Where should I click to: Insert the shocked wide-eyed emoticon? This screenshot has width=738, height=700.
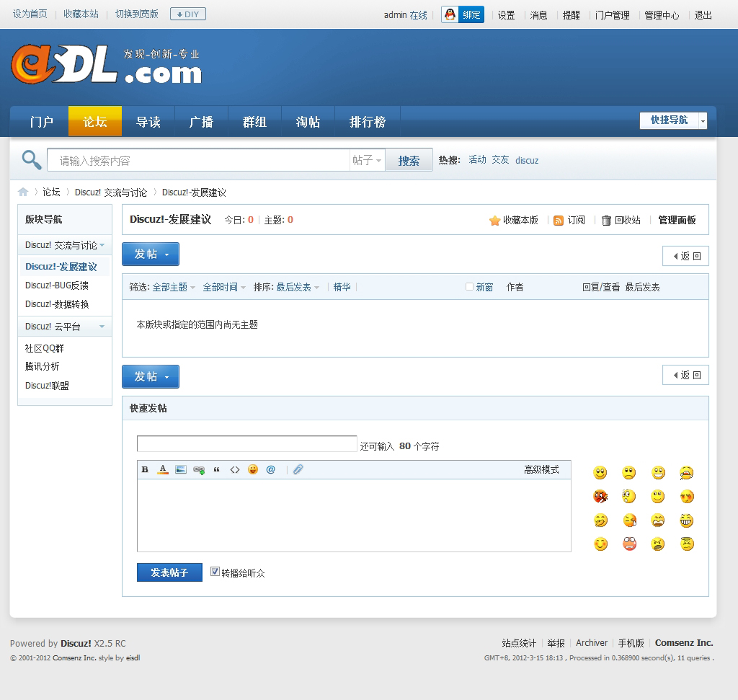(628, 496)
